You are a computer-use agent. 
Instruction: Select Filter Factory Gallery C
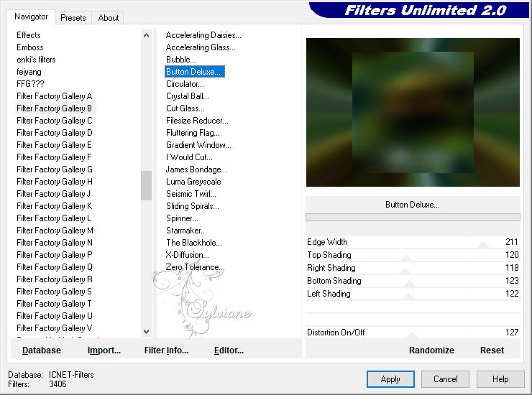tap(55, 121)
